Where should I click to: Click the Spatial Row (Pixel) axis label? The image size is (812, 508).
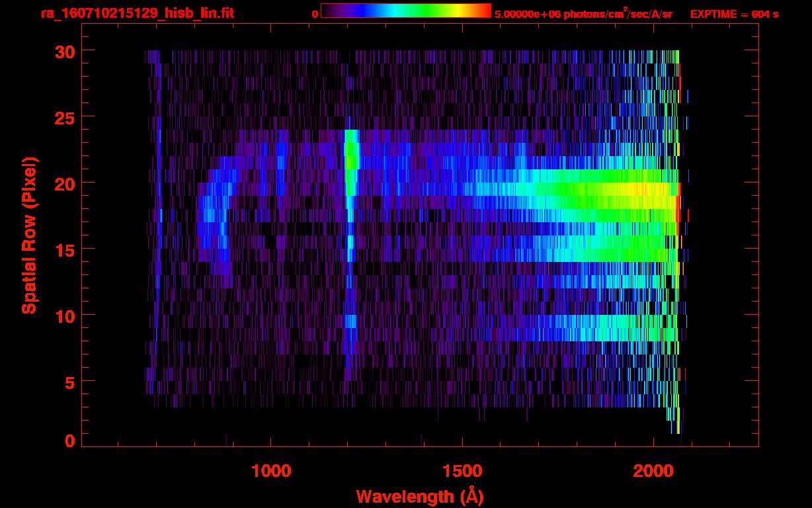pos(29,235)
